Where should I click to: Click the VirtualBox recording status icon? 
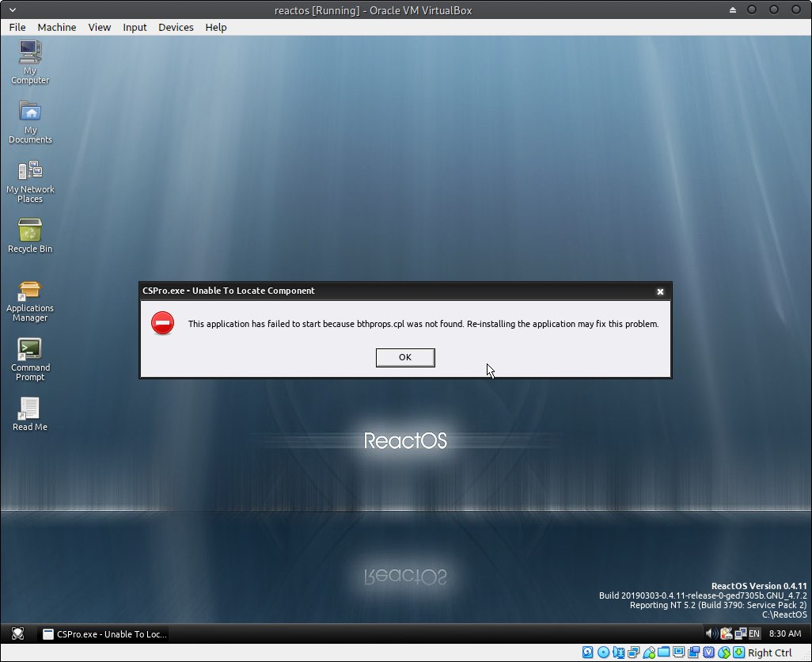[694, 652]
